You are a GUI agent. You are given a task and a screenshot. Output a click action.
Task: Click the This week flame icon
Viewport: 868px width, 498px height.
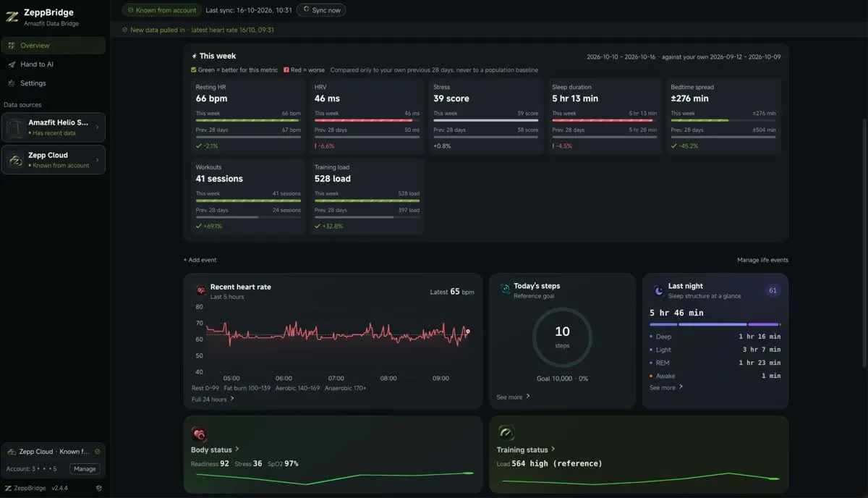(x=194, y=56)
